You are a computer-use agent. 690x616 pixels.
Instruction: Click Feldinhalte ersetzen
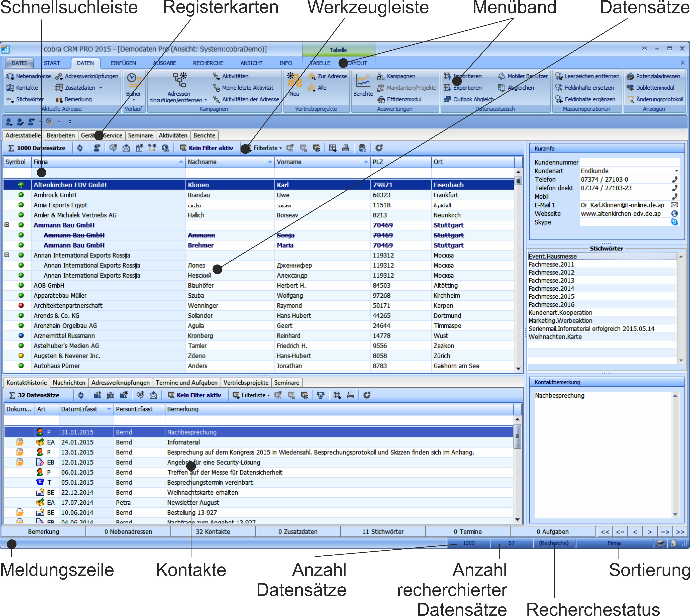[x=584, y=88]
